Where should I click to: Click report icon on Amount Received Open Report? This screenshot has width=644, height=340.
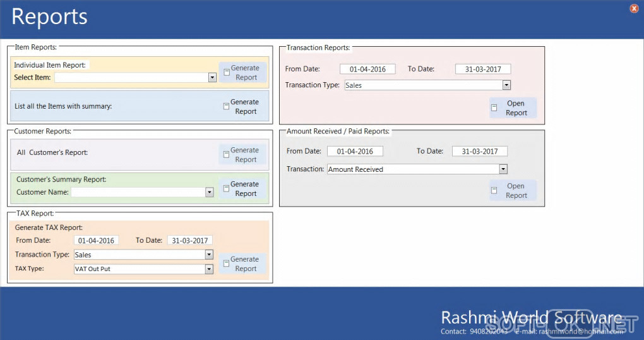click(494, 190)
